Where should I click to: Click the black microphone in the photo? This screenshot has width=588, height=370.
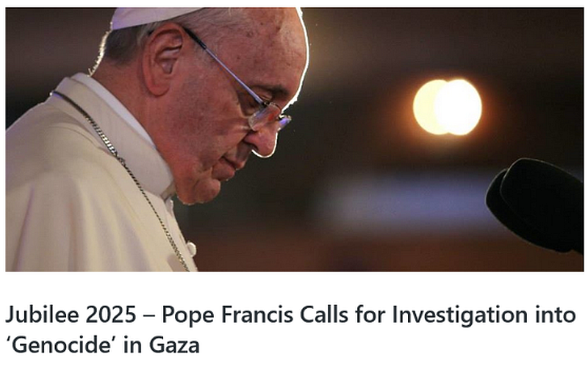pyautogui.click(x=536, y=205)
